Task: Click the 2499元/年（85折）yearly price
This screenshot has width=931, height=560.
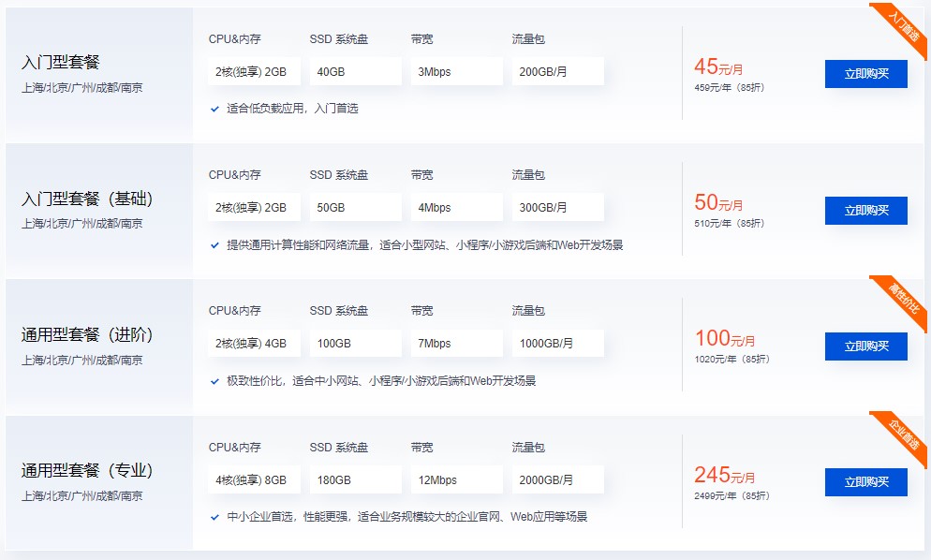Action: click(x=732, y=496)
